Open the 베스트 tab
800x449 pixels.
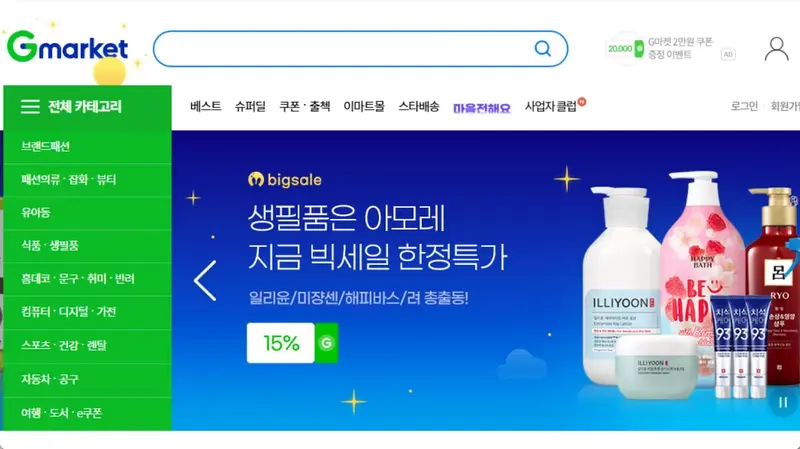click(206, 106)
